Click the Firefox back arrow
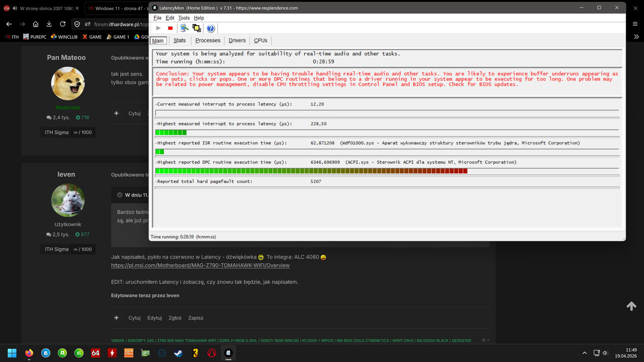The height and width of the screenshot is (362, 644). click(x=9, y=24)
